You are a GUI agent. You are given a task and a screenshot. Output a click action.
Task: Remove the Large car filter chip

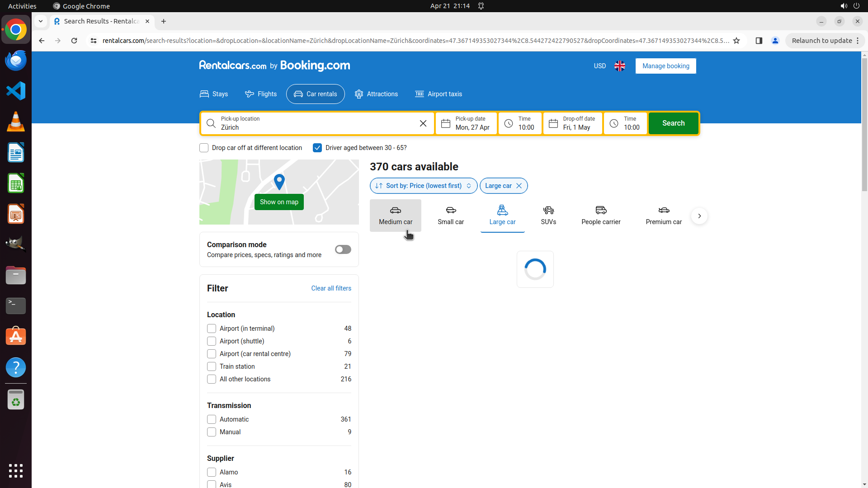coord(519,186)
